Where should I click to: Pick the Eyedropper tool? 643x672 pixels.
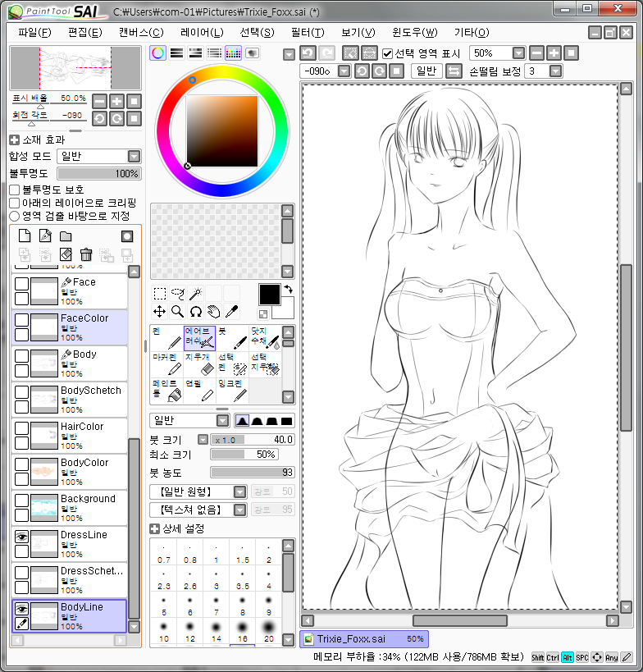pos(231,311)
